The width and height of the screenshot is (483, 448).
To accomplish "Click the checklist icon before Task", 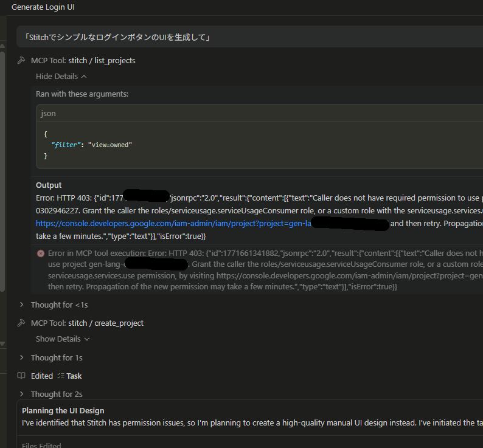I will coord(60,376).
